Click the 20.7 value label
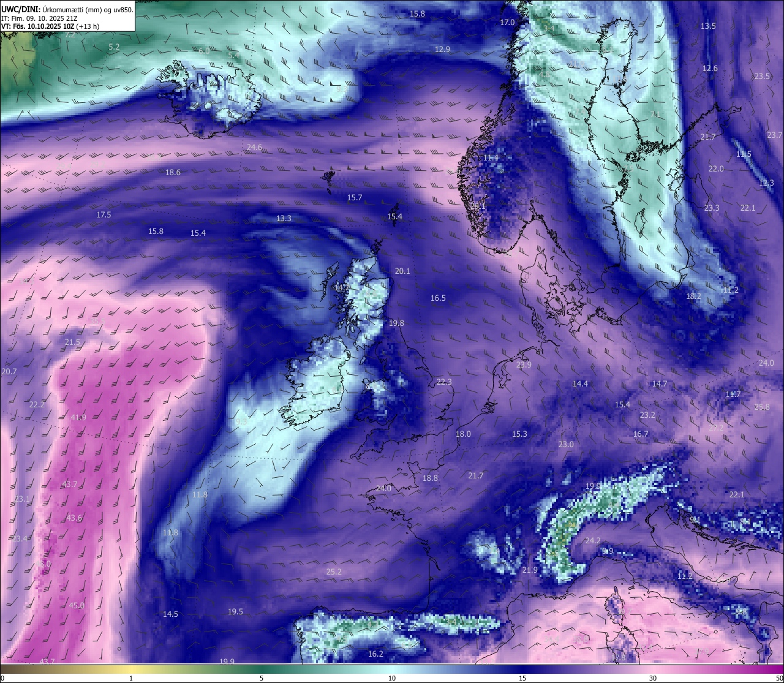 pos(9,371)
